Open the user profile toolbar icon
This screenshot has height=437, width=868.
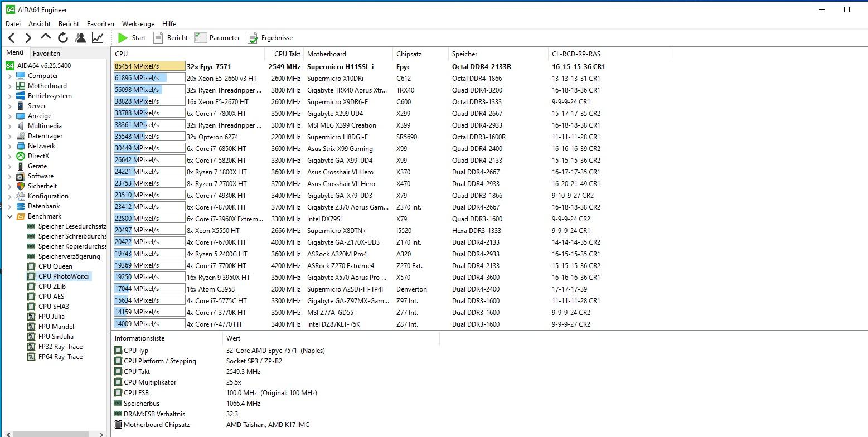tap(80, 38)
